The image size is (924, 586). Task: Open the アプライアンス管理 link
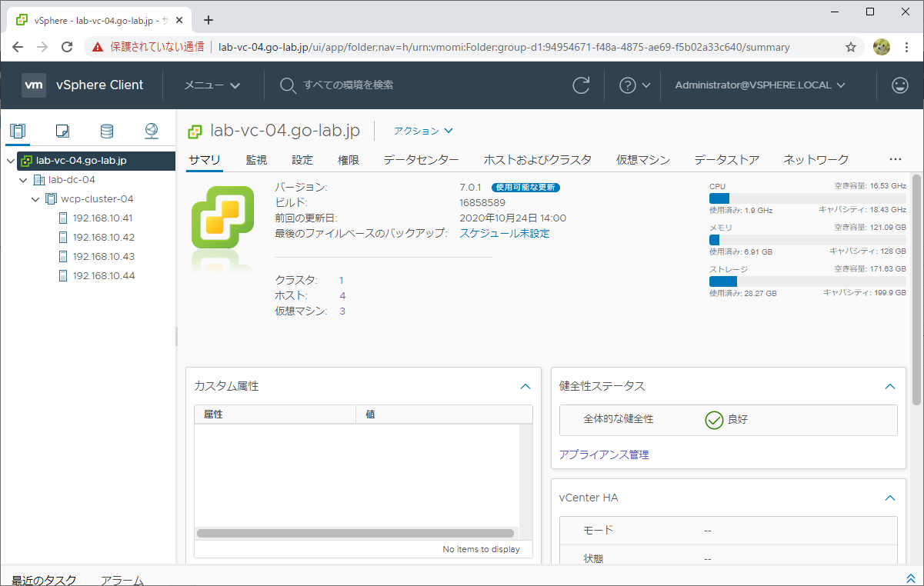pyautogui.click(x=604, y=455)
